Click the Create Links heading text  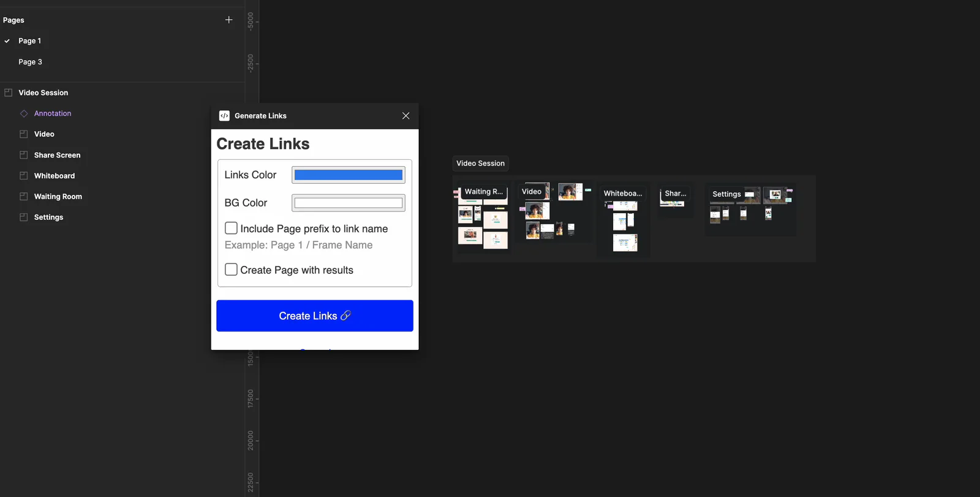[263, 144]
